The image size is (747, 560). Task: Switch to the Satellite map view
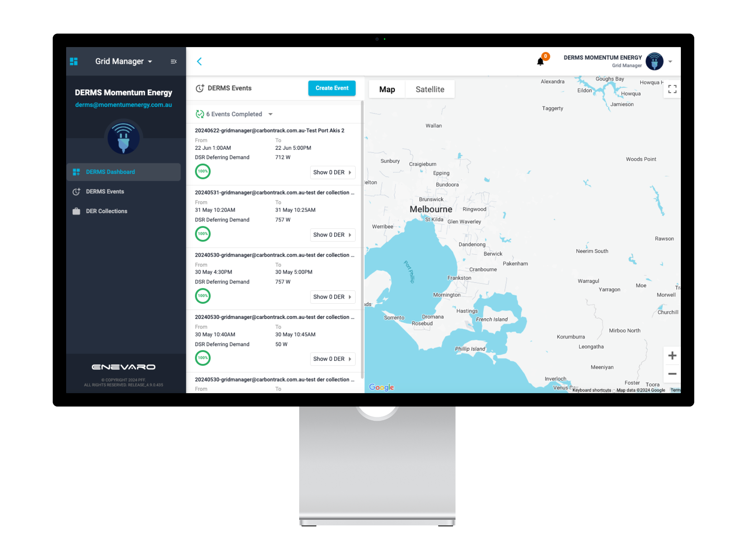(430, 89)
